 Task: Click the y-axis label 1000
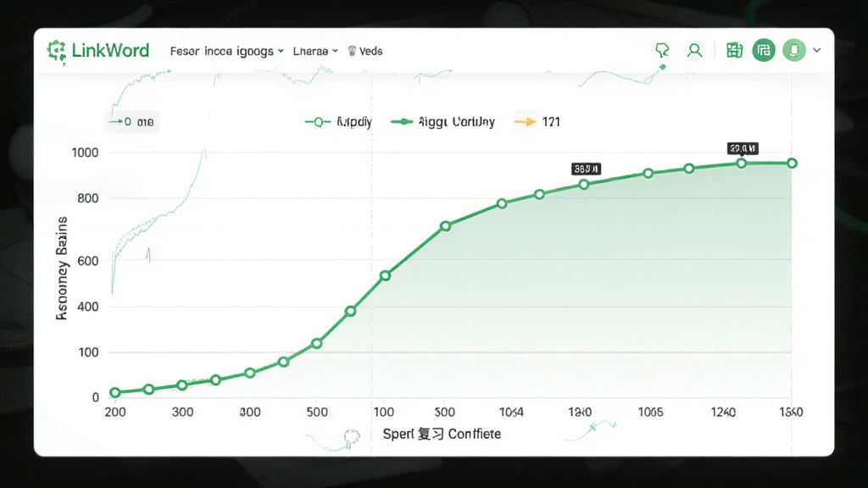[85, 152]
